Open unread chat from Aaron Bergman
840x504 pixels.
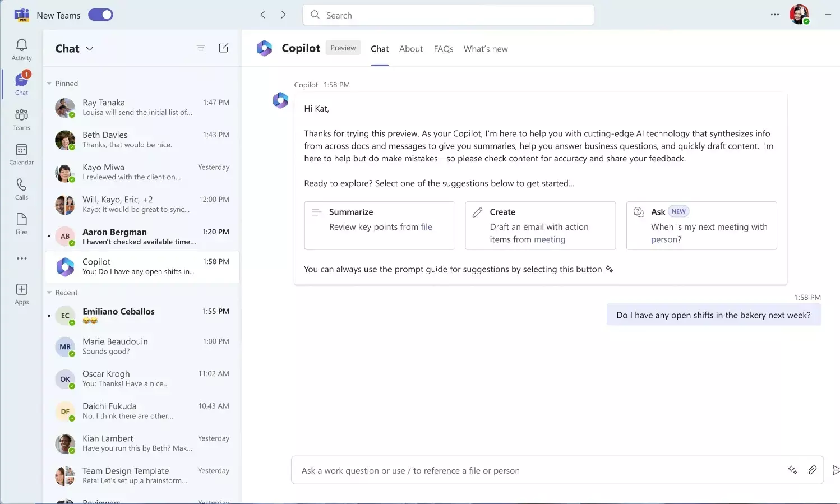[142, 237]
